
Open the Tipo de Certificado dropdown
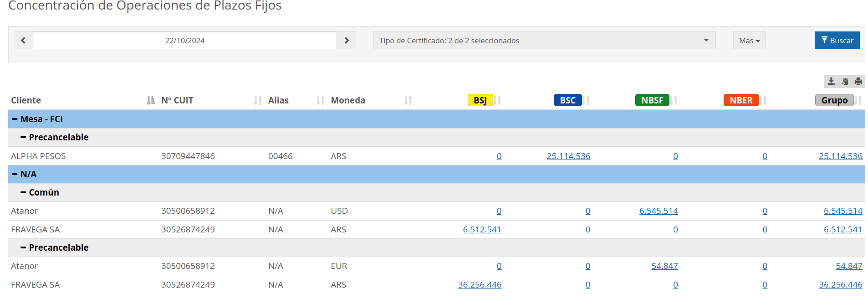pyautogui.click(x=544, y=41)
